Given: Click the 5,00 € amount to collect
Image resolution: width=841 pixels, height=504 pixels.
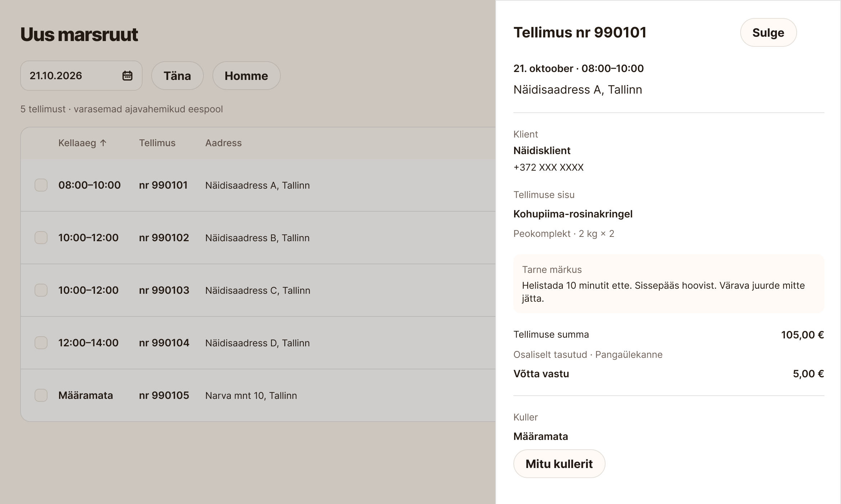Looking at the screenshot, I should click(x=808, y=374).
